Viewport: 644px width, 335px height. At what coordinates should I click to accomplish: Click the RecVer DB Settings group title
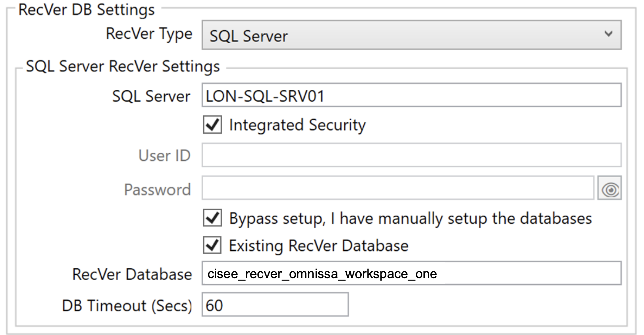click(x=87, y=10)
